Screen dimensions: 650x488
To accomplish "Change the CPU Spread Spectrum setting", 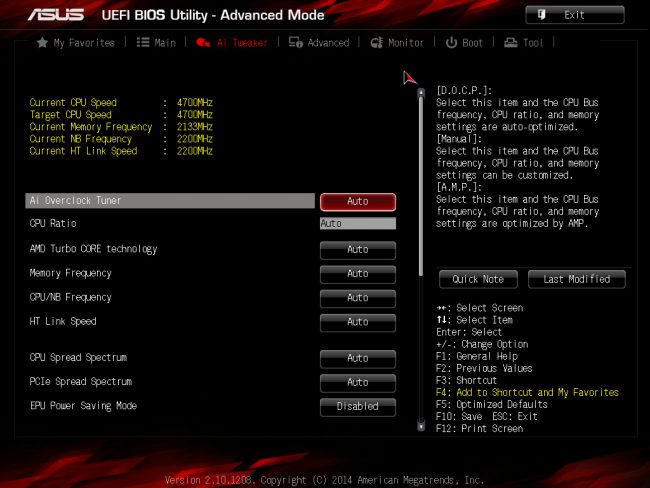I will pos(357,358).
